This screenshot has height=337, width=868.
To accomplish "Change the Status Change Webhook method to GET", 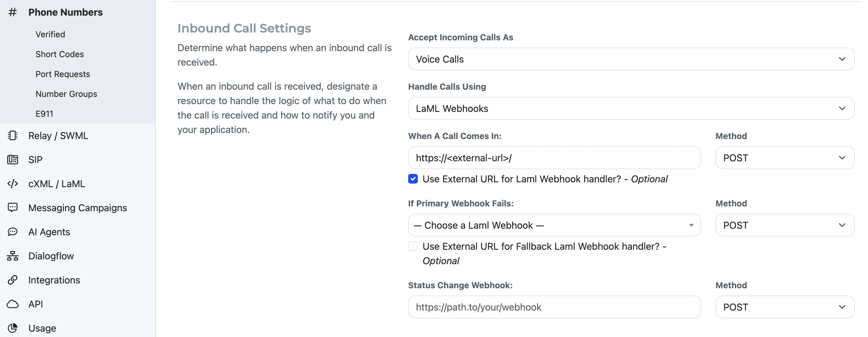I will click(x=784, y=307).
